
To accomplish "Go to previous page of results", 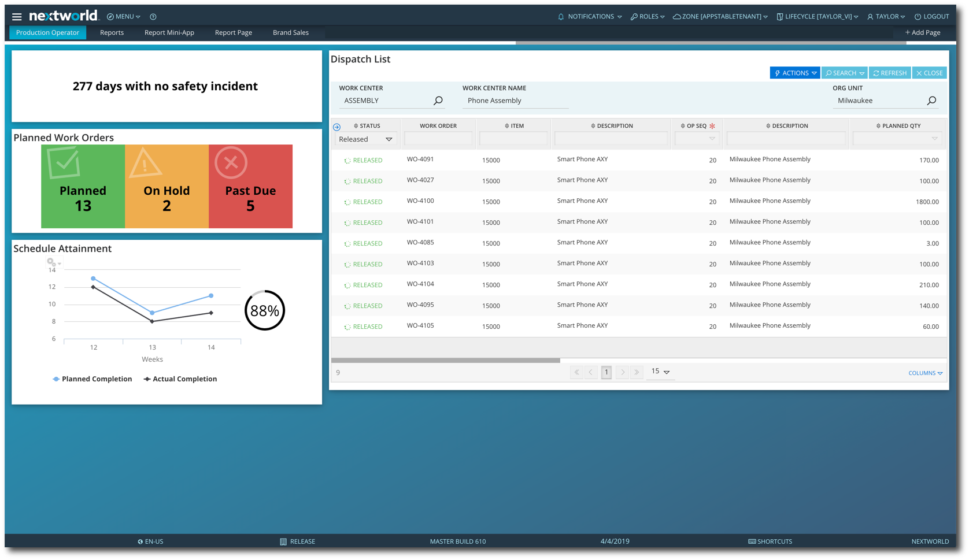I will [x=590, y=372].
